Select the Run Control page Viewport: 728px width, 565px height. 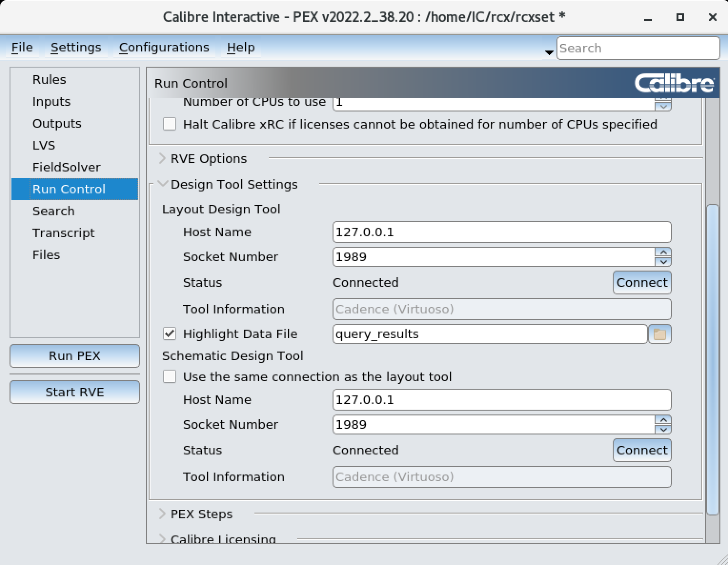pos(75,189)
